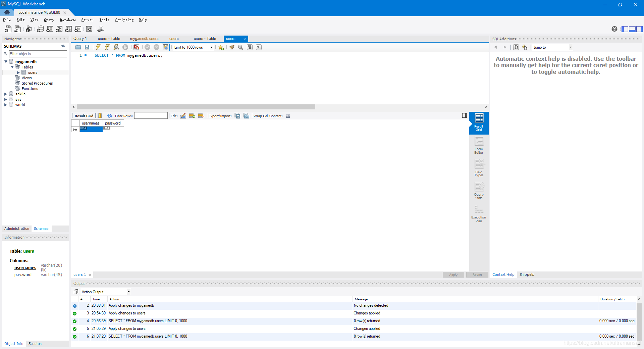Create a new function toolbar icon
Viewport: 644px width, 349px height.
(78, 29)
